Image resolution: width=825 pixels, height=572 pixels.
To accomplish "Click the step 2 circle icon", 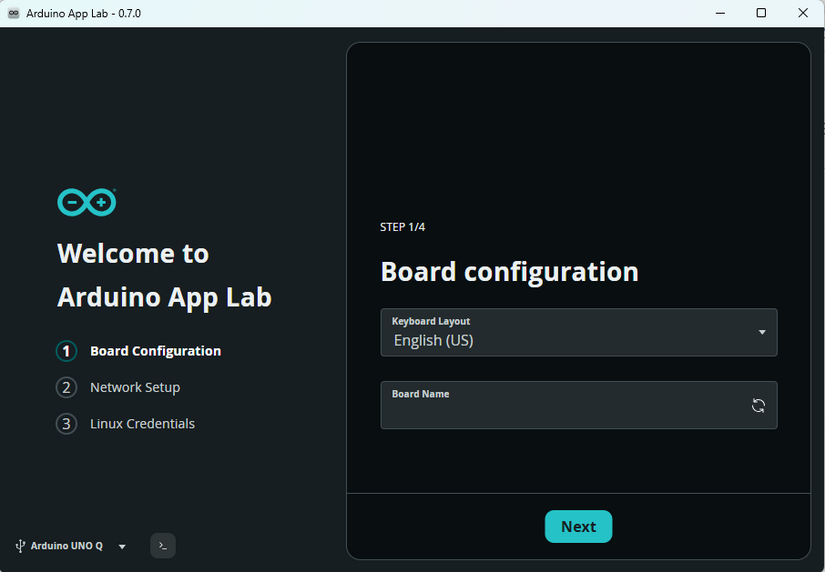I will 66,387.
